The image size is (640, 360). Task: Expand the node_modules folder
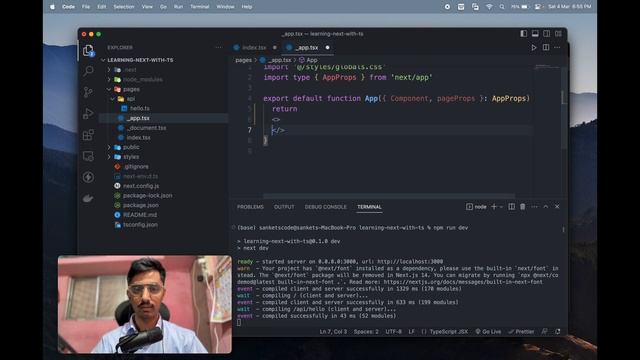[x=142, y=80]
